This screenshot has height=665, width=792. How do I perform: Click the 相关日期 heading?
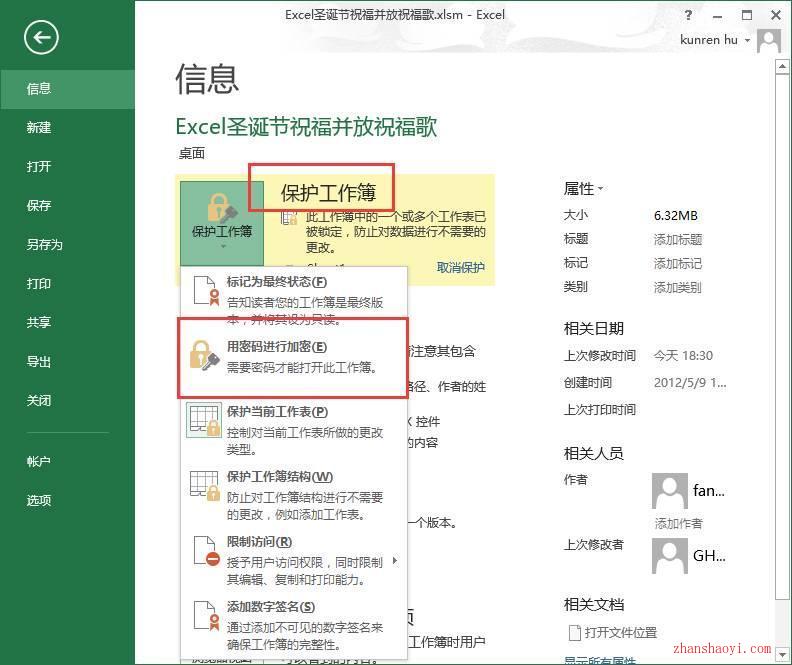point(593,329)
